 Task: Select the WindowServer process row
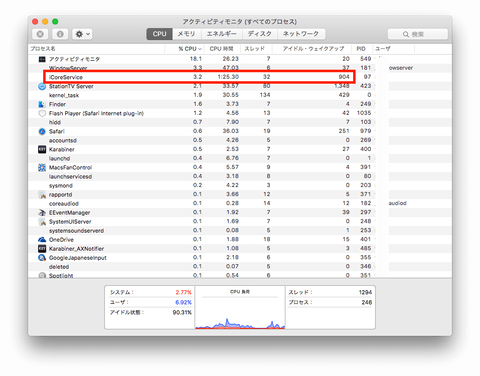(240, 68)
